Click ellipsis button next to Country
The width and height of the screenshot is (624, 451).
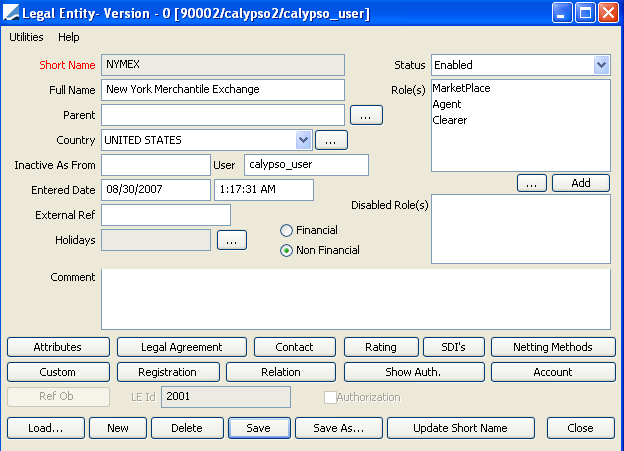[331, 140]
